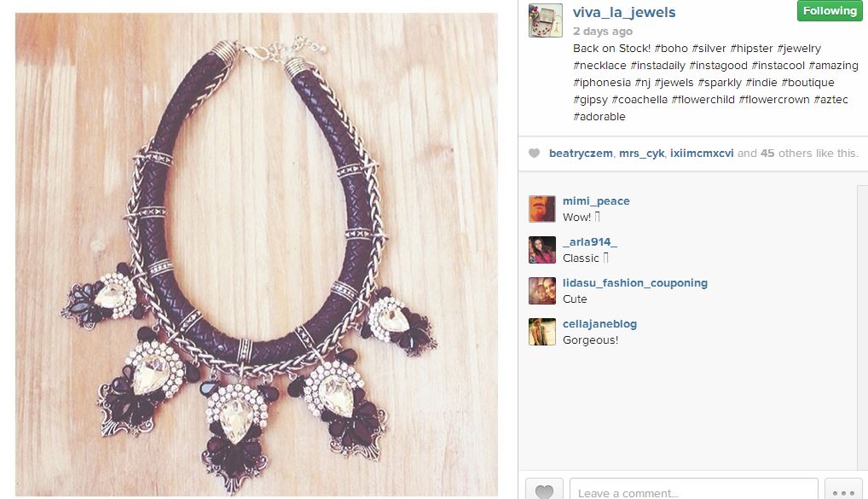Open lidasu_fashion_couponing's avatar
This screenshot has height=499, width=868.
(x=542, y=291)
